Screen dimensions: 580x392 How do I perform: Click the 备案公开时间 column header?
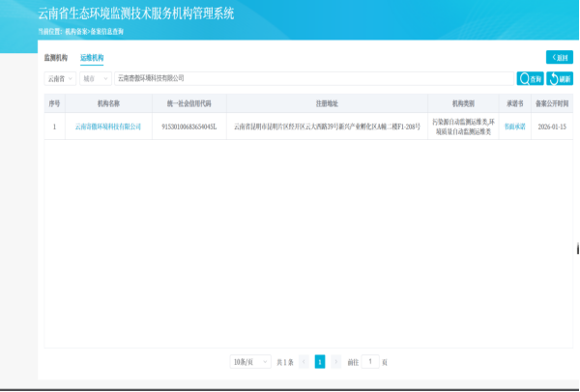[552, 104]
